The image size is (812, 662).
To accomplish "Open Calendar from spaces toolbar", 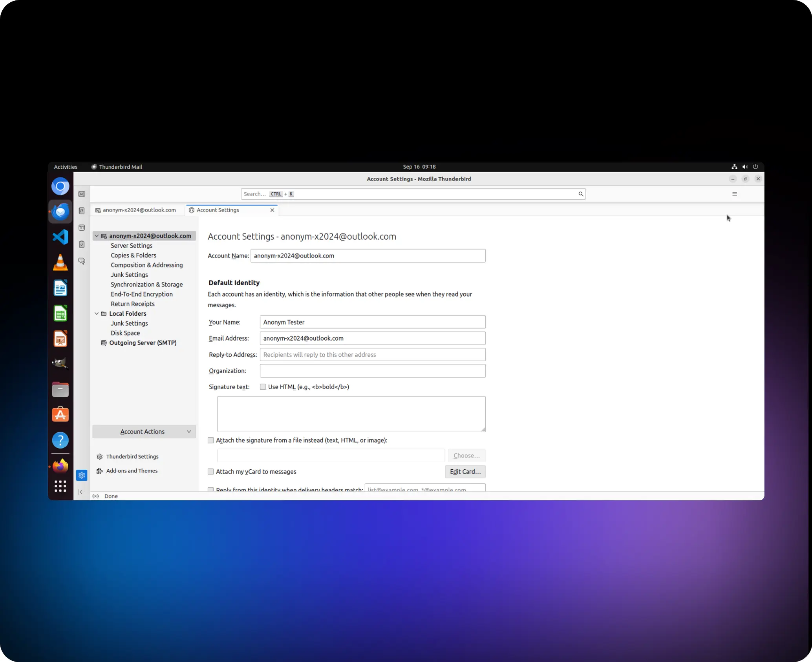I will (x=82, y=228).
